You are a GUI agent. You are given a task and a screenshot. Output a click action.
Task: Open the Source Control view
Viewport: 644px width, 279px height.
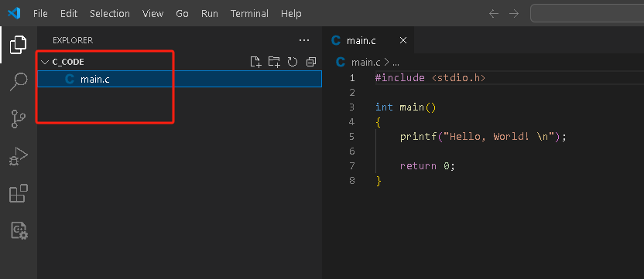tap(18, 119)
